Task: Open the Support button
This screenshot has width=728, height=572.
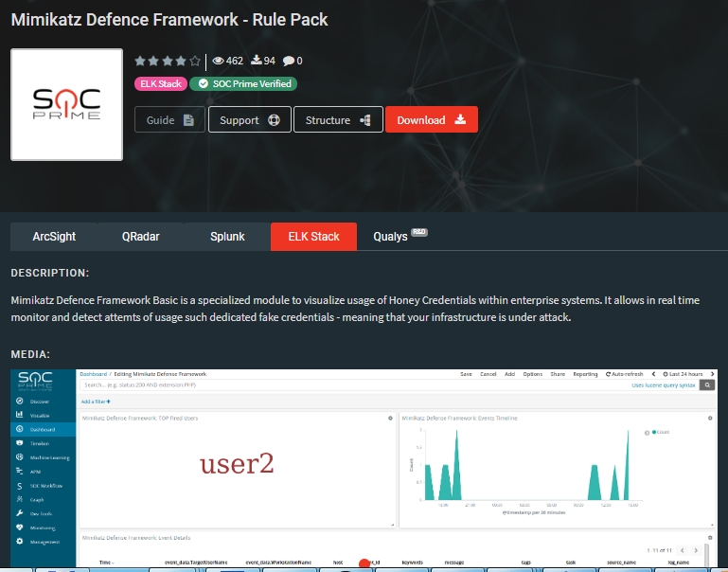Action: pyautogui.click(x=249, y=119)
